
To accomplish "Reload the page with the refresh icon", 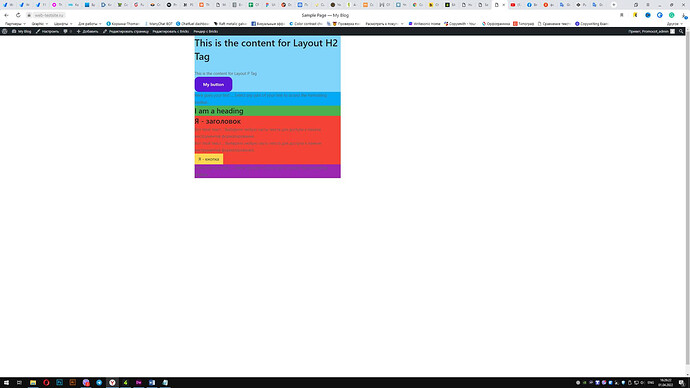I will pos(18,15).
